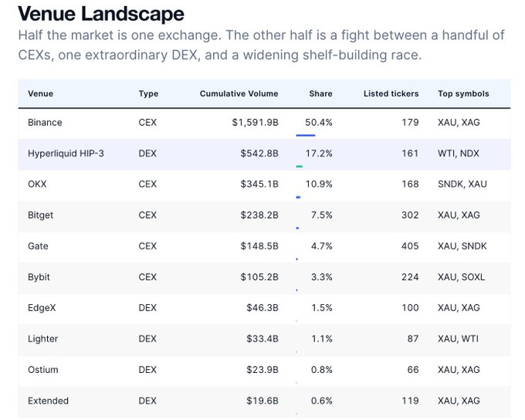Select the Gate venue name

click(x=38, y=246)
